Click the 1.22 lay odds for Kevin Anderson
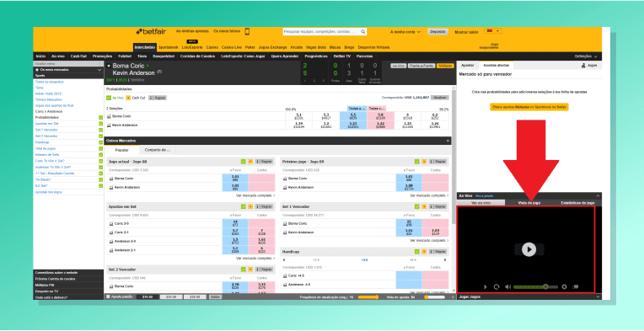The width and height of the screenshot is (644, 331). (x=380, y=125)
